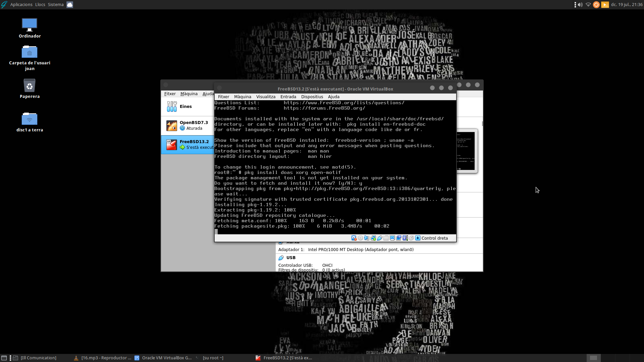Open the Aplicacions panel menu
644x362 pixels.
coord(21,4)
